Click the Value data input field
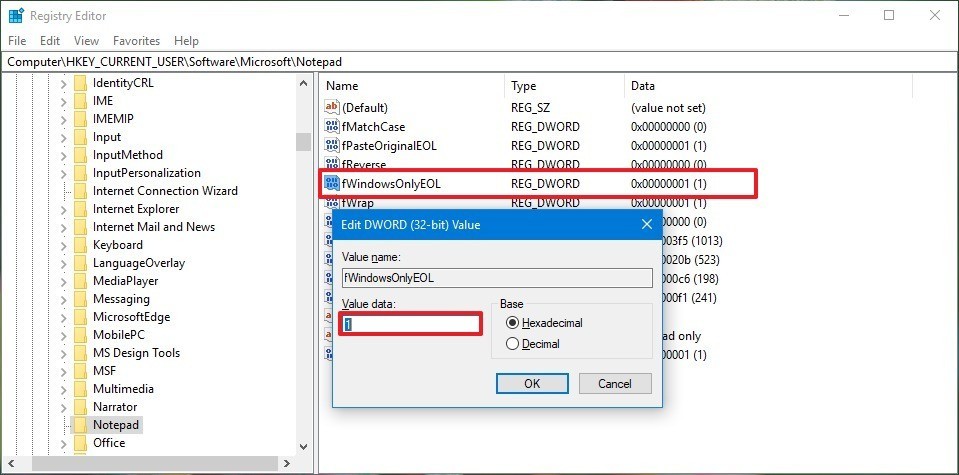The width and height of the screenshot is (959, 475). pyautogui.click(x=411, y=323)
